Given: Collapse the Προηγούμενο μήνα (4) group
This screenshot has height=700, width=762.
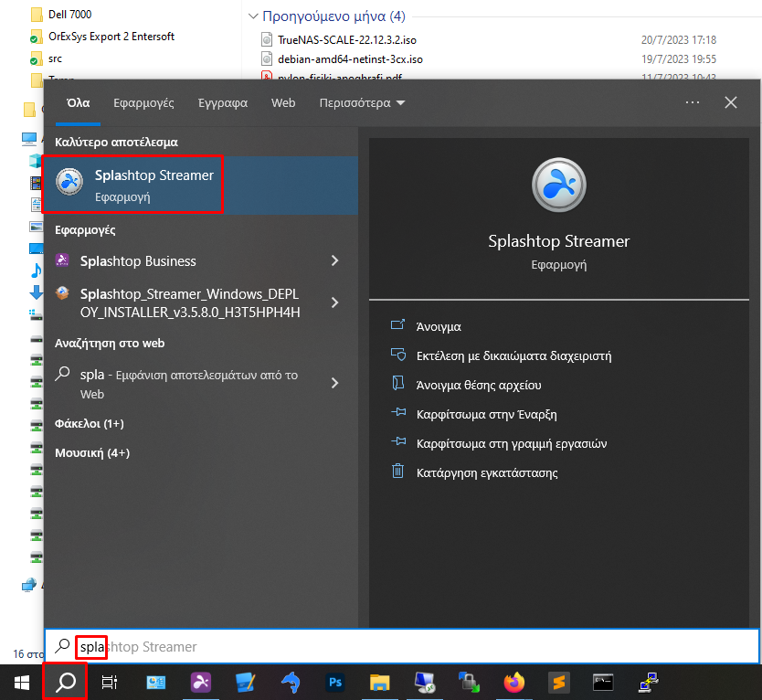Looking at the screenshot, I should pyautogui.click(x=253, y=16).
